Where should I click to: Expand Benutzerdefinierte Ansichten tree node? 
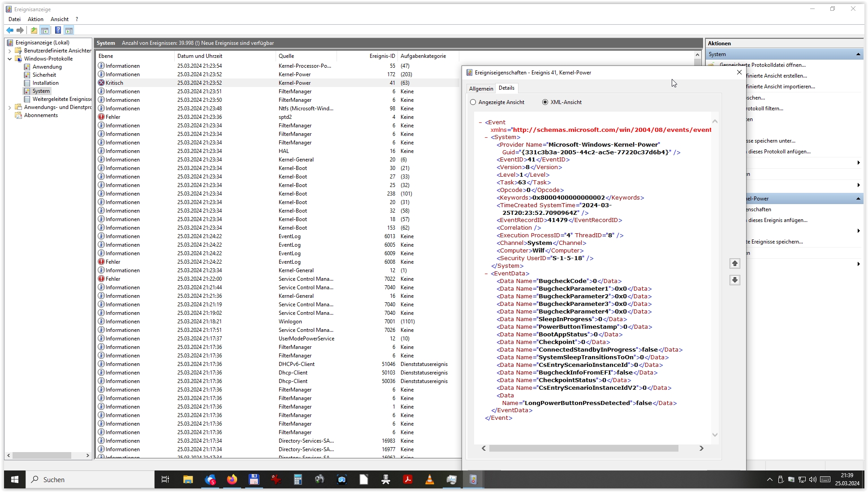click(10, 51)
